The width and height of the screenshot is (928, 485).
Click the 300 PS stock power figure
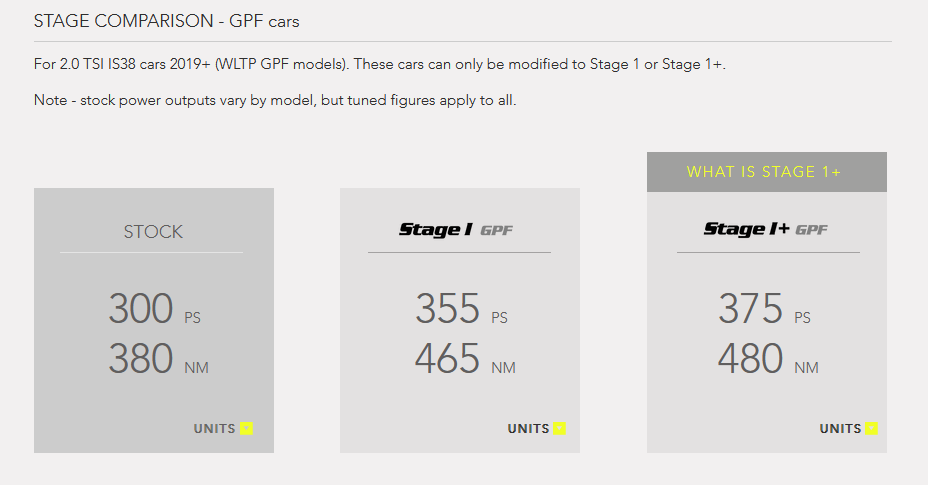(x=154, y=309)
